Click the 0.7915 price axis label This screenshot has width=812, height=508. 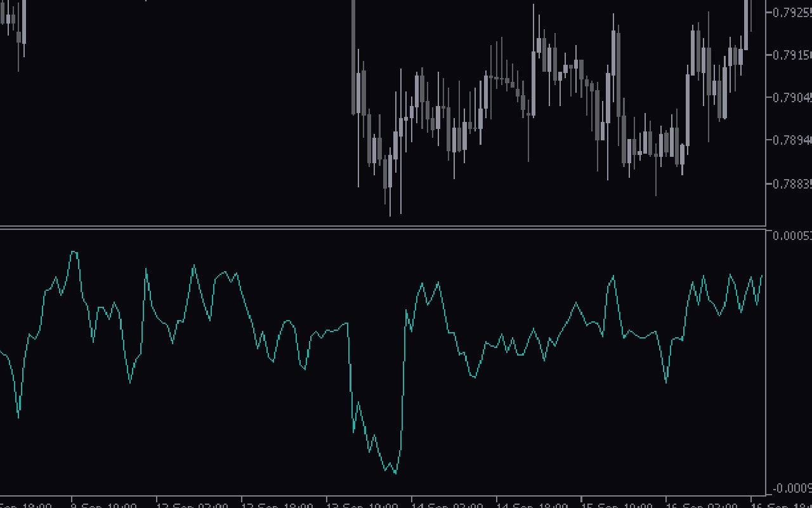792,55
